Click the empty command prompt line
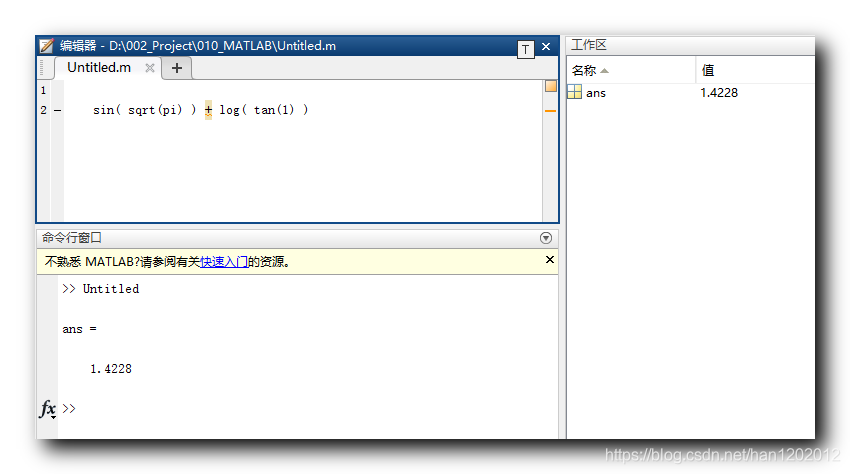This screenshot has height=474, width=850. (x=300, y=409)
